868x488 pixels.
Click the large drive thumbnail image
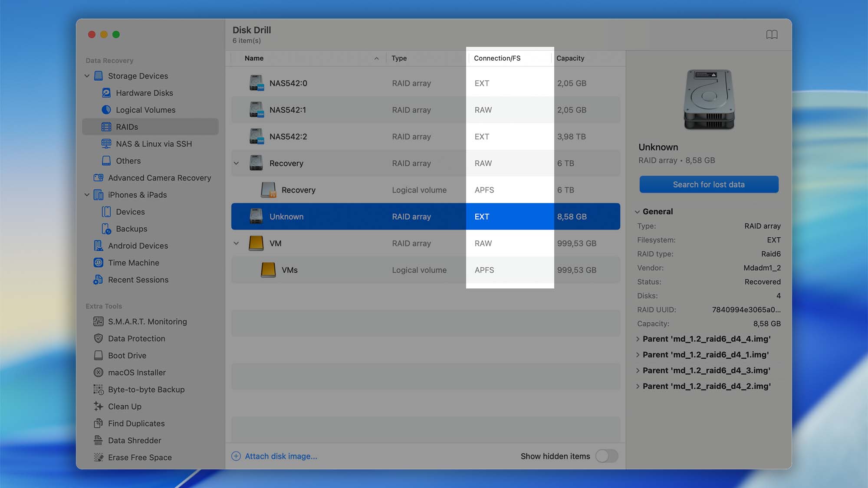[709, 99]
